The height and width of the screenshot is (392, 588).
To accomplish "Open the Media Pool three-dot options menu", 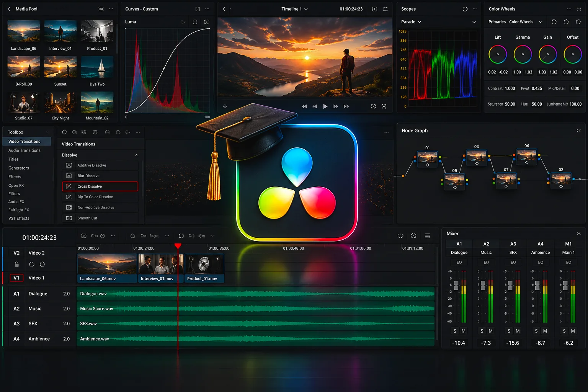I will point(111,9).
